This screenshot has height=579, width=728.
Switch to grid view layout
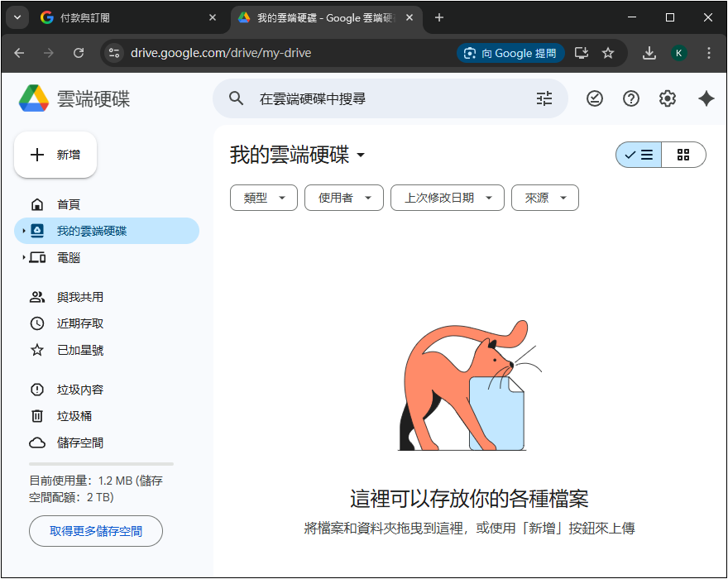click(683, 155)
